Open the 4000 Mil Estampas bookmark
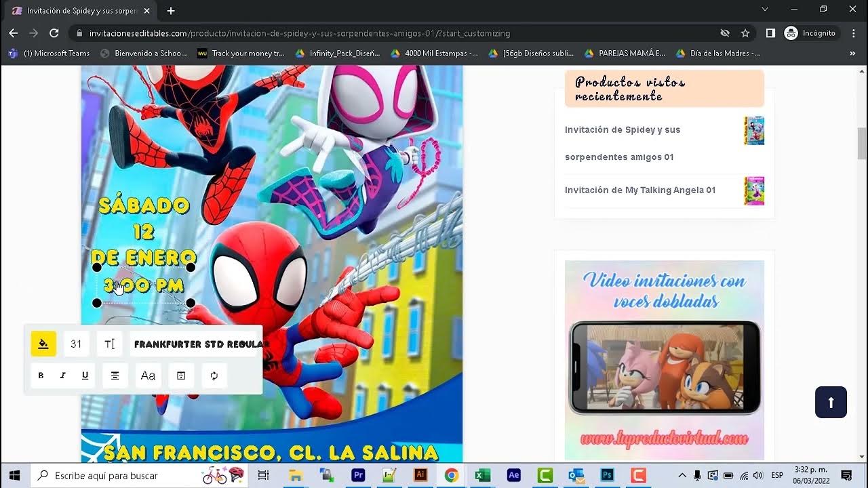The height and width of the screenshot is (488, 868). pos(435,53)
